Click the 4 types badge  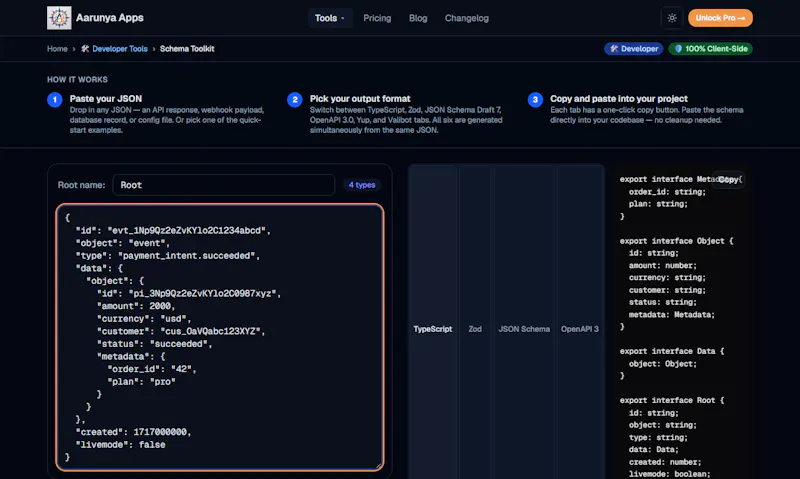click(x=362, y=185)
